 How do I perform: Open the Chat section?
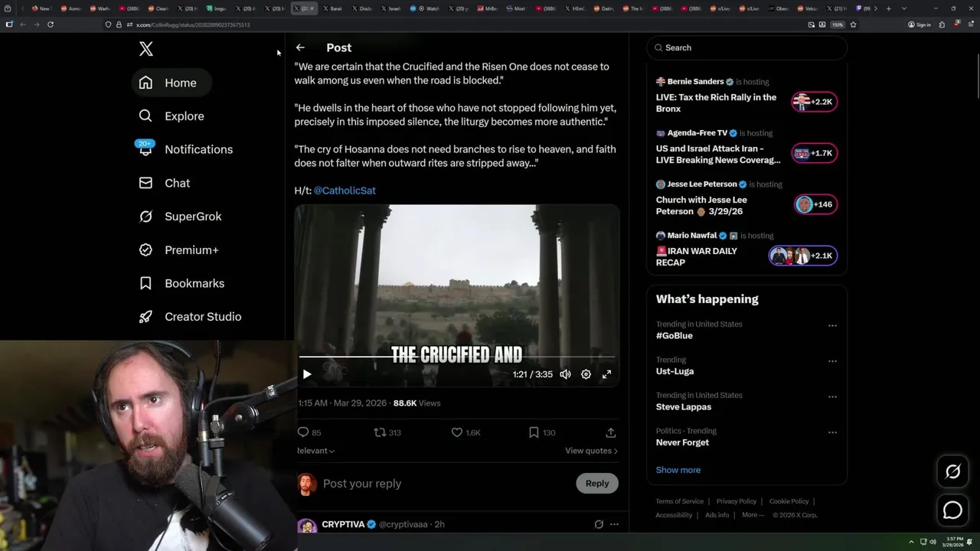164,183
